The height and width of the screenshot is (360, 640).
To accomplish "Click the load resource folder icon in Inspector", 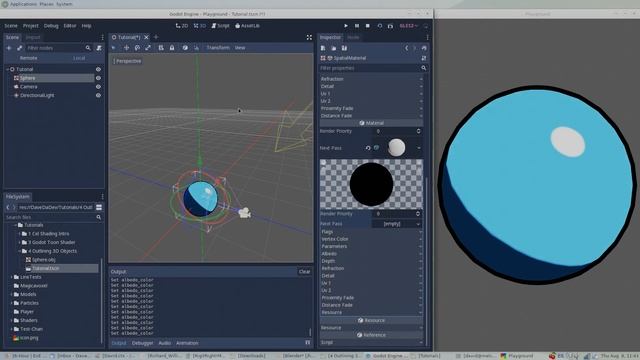I will coord(333,48).
